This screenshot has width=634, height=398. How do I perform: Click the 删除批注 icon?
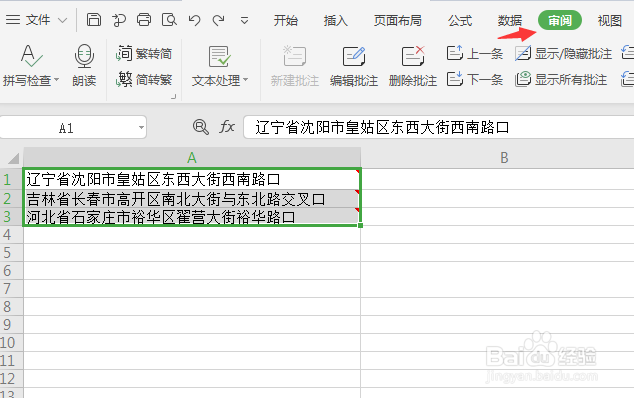click(413, 57)
